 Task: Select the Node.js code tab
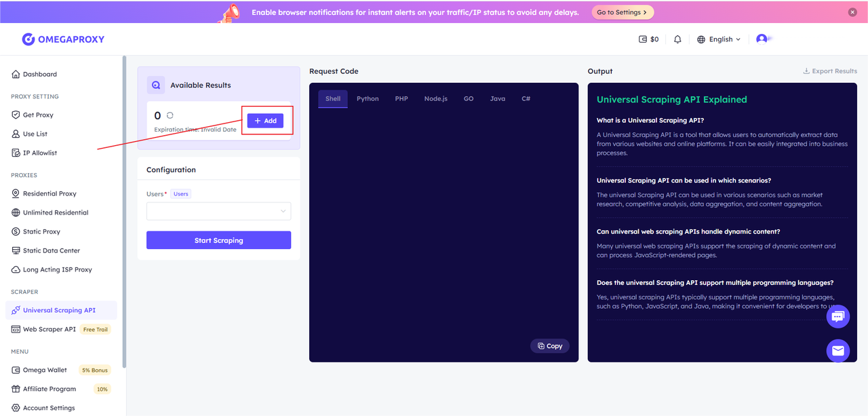(435, 98)
